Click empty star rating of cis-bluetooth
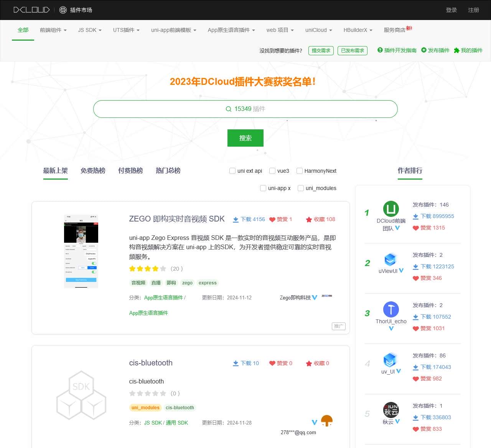This screenshot has height=448, width=491. point(148,393)
